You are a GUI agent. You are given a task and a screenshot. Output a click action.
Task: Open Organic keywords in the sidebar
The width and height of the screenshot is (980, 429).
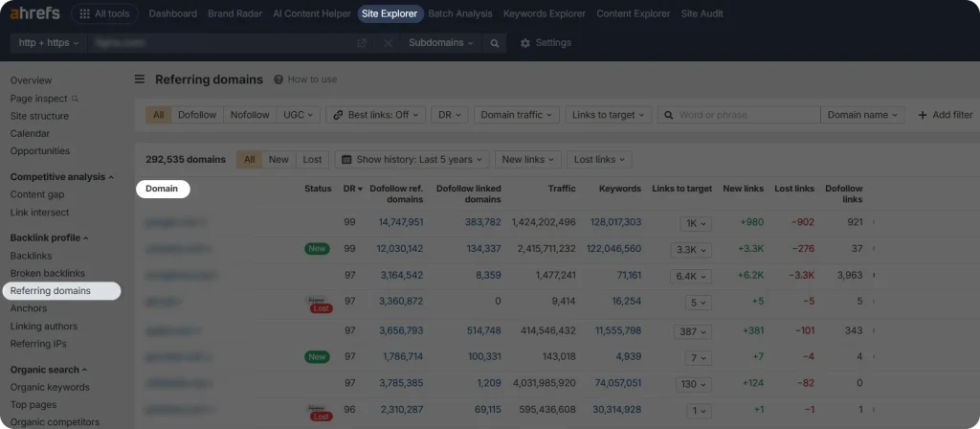(x=50, y=387)
